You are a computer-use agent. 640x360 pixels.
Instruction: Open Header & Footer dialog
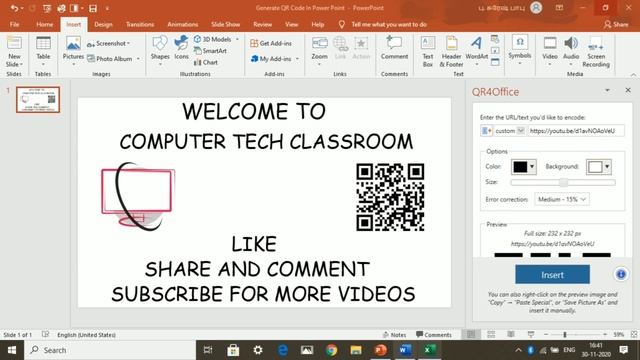[451, 51]
